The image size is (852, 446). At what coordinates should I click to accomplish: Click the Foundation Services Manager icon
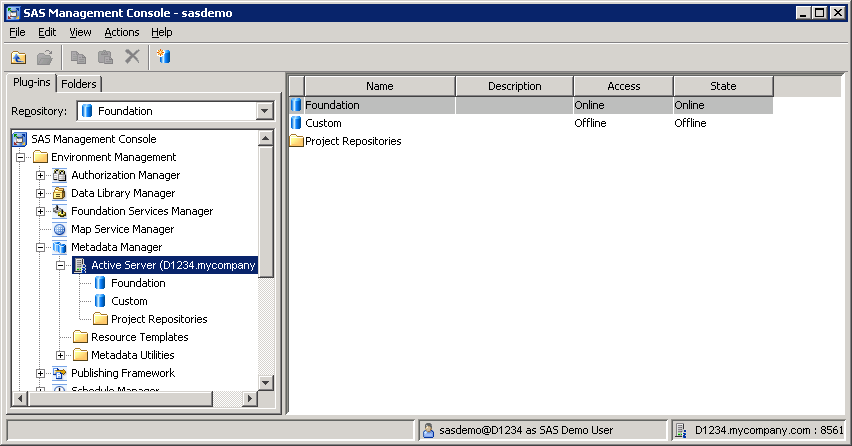coord(60,211)
